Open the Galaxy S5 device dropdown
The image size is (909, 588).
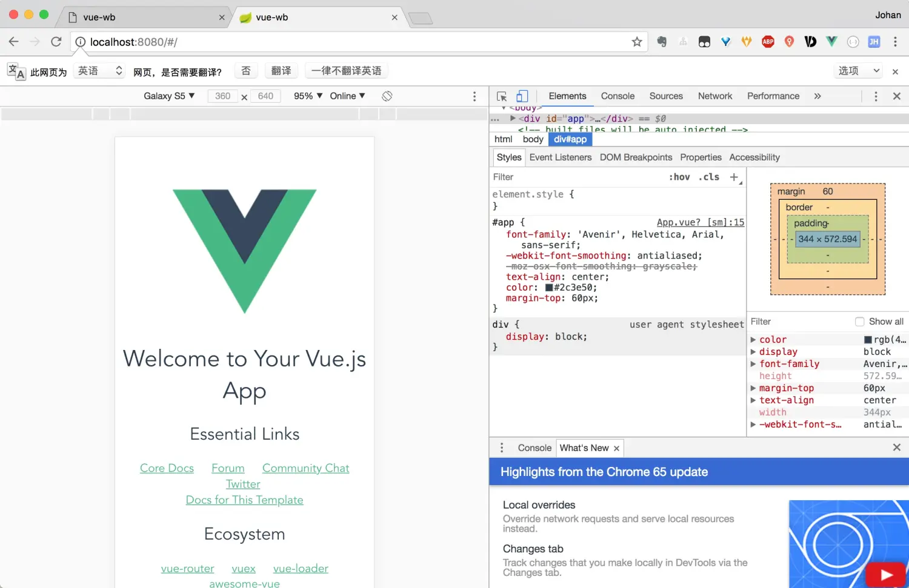click(x=169, y=96)
